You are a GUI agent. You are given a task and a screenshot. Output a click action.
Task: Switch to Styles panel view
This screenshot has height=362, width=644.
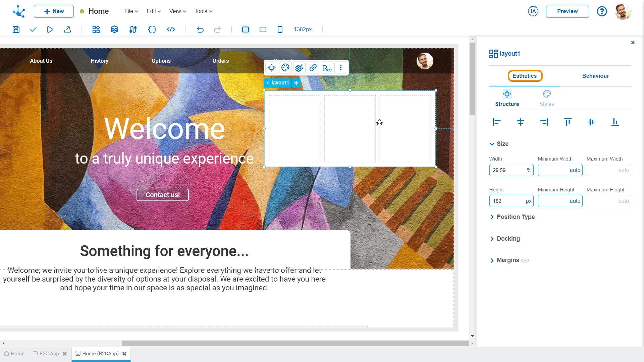point(547,98)
